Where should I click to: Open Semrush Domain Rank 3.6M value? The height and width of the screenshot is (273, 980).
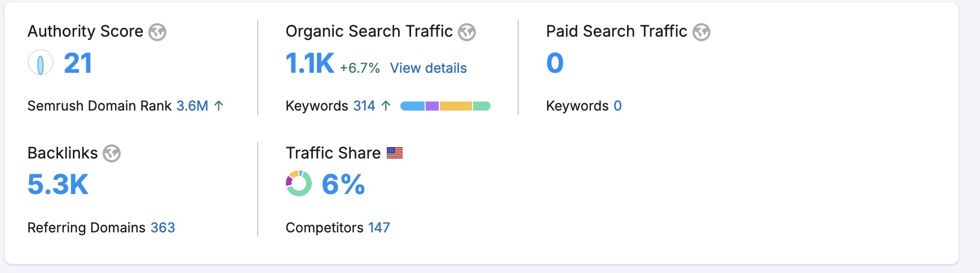coord(192,106)
